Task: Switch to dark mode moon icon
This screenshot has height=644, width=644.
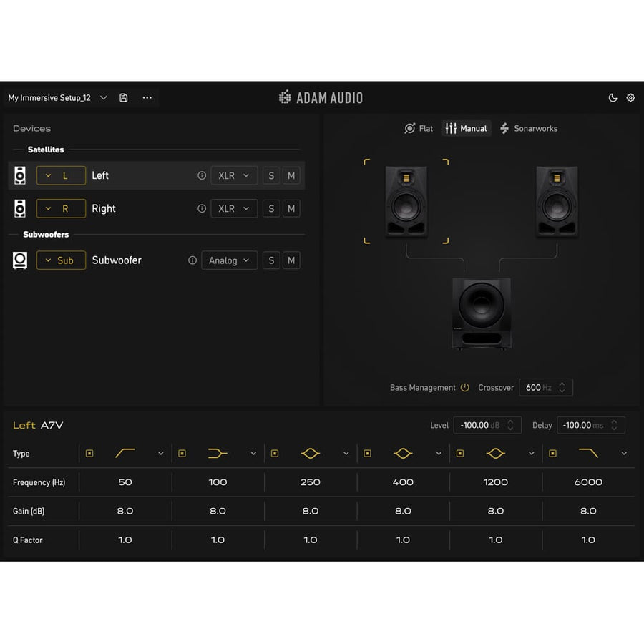Action: pos(613,98)
